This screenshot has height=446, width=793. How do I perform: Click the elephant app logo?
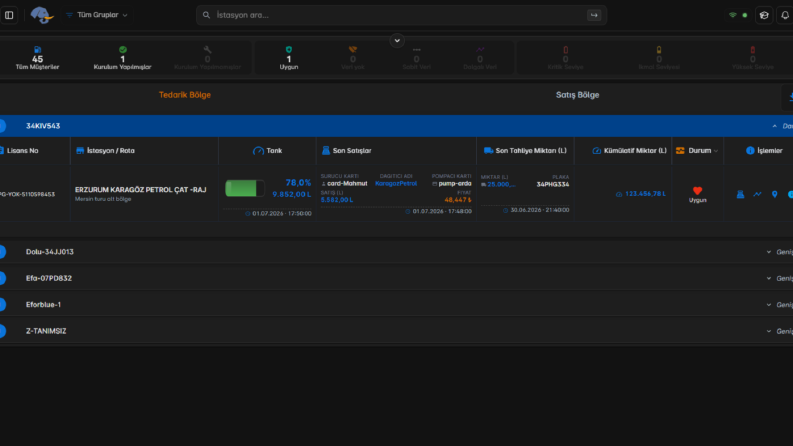coord(41,15)
